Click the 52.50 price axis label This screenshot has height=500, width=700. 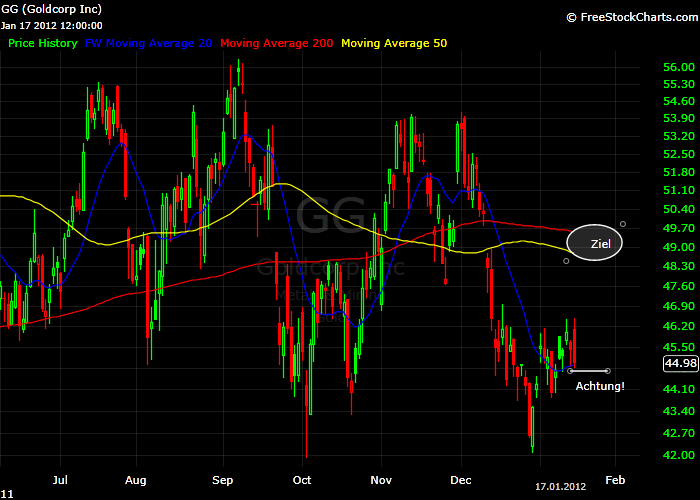[679, 154]
